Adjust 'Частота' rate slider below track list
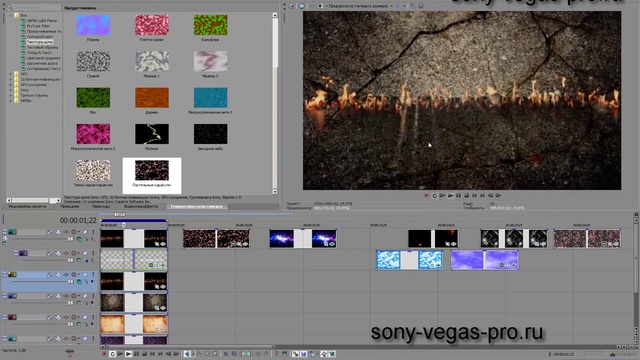 tap(70, 351)
